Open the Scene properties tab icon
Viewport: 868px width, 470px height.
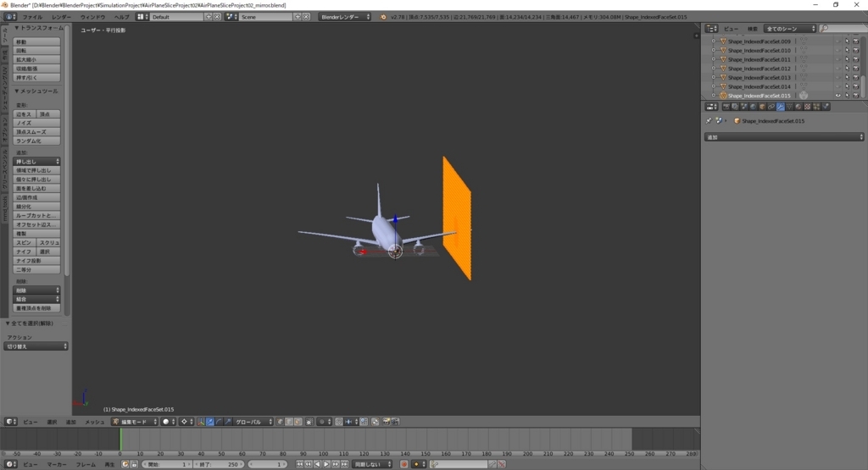tap(744, 107)
